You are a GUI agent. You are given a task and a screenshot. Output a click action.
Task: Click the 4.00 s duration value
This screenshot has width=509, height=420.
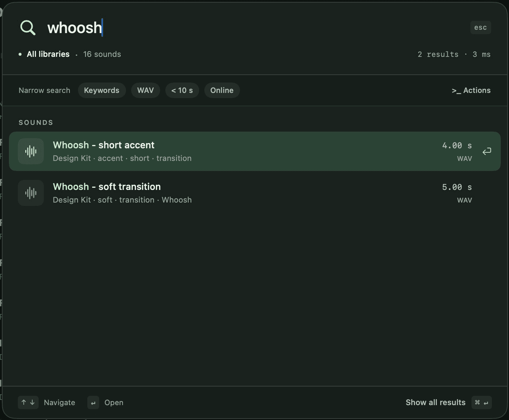pos(457,145)
